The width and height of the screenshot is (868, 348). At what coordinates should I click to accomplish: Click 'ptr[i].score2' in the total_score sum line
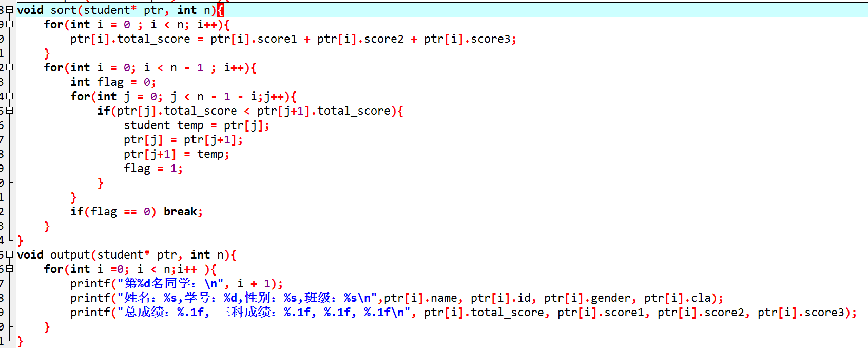[360, 39]
